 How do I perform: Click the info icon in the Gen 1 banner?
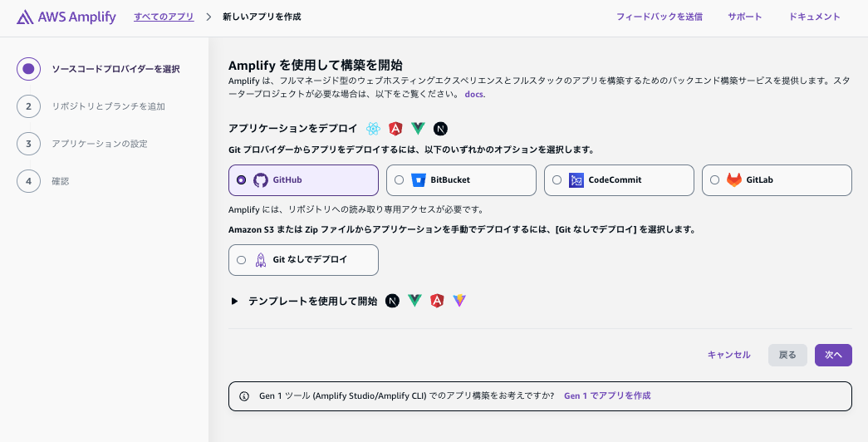pos(244,396)
